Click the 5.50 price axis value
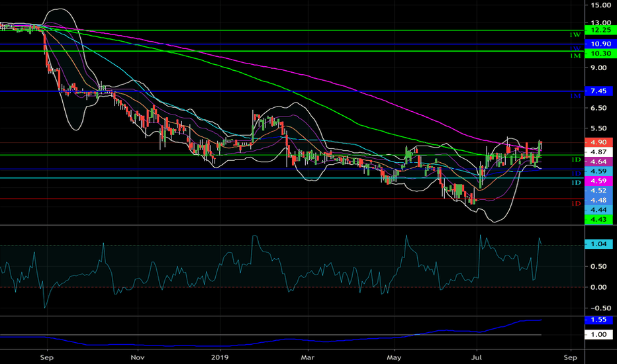 coord(598,128)
